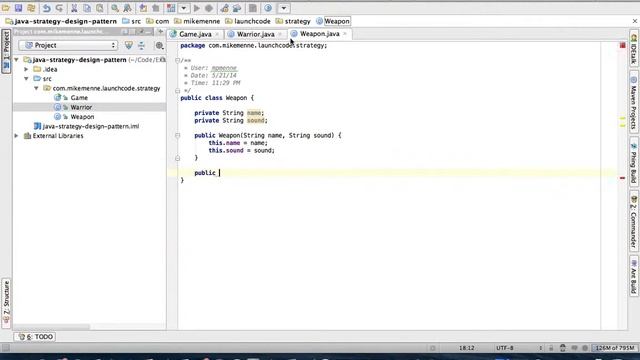Click the strategy breadcrumb
This screenshot has height=360, width=640.
point(293,21)
